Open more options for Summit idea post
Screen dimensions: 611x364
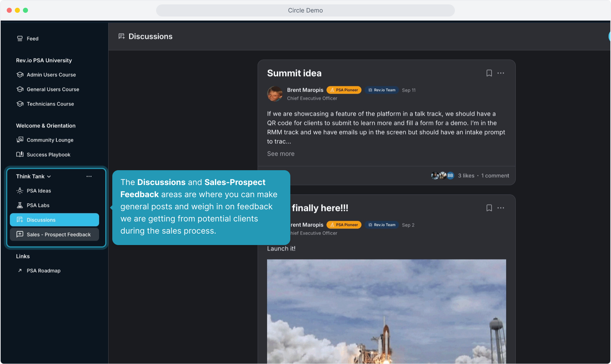click(x=501, y=73)
